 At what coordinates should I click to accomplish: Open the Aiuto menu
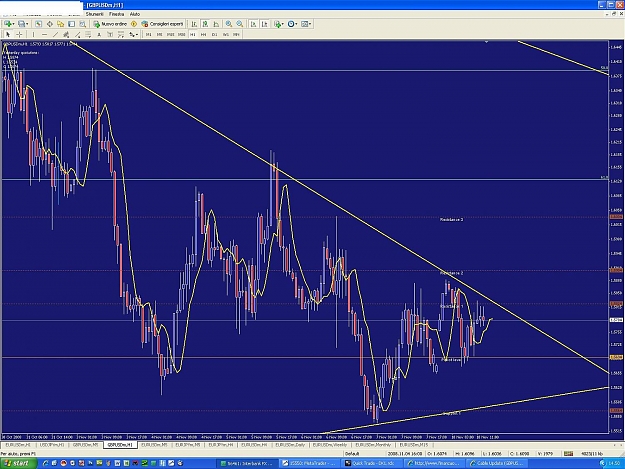pyautogui.click(x=135, y=14)
